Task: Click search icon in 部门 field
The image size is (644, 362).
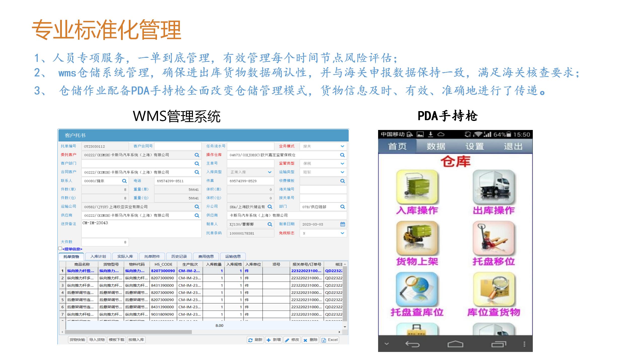Action: (342, 207)
